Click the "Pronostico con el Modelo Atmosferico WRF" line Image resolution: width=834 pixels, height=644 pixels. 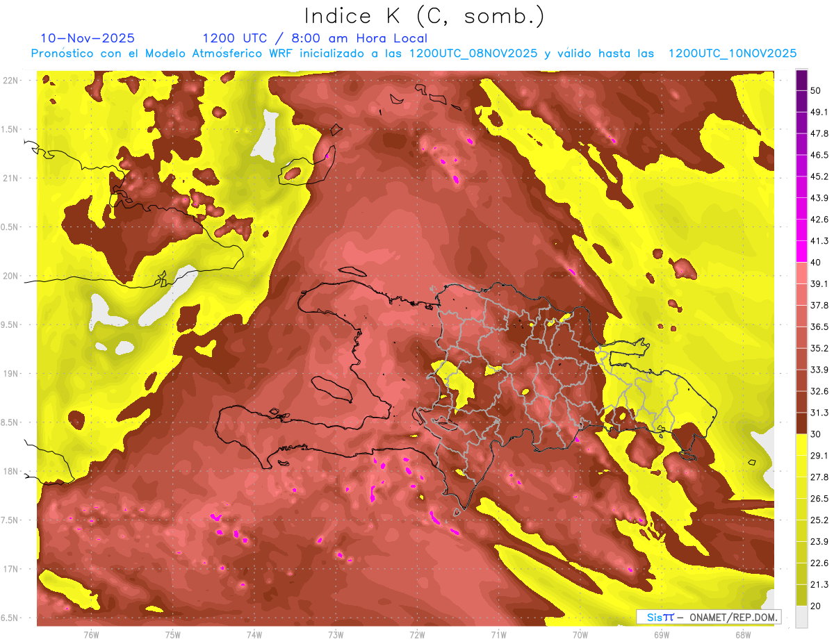(414, 53)
